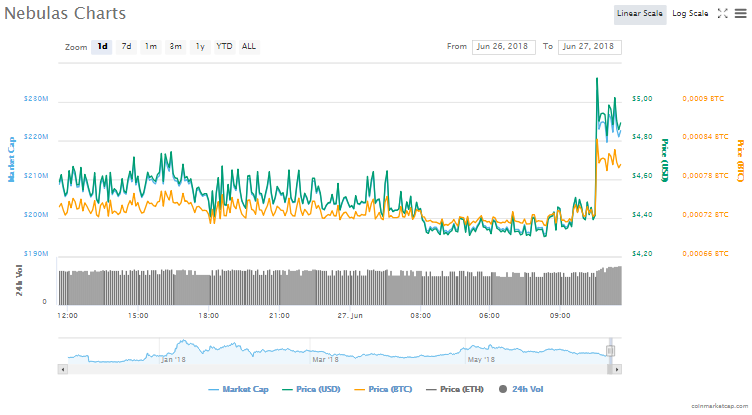Screen dimensions: 752x415
Task: Open the chart context hamburger menu
Action: pos(740,13)
